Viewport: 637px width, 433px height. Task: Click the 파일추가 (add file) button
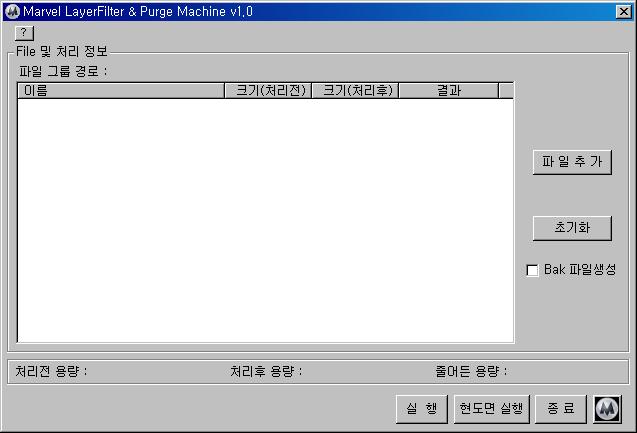(572, 162)
